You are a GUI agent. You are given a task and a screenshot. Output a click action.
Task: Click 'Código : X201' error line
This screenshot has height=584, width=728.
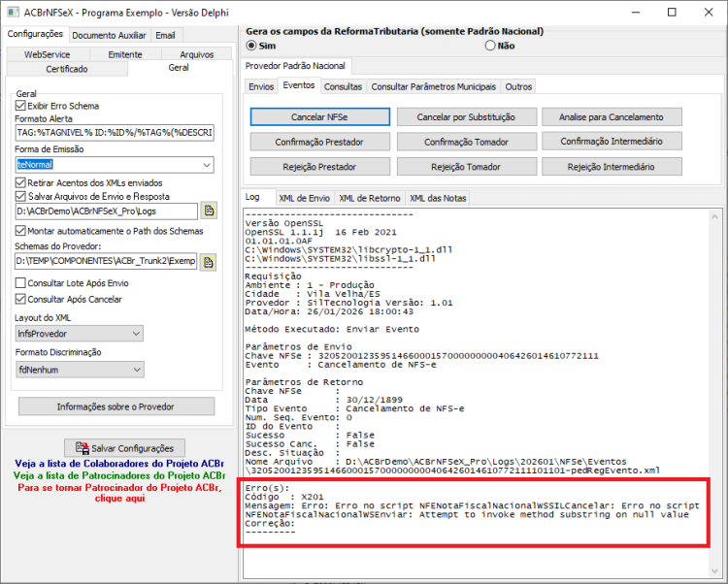(x=284, y=497)
